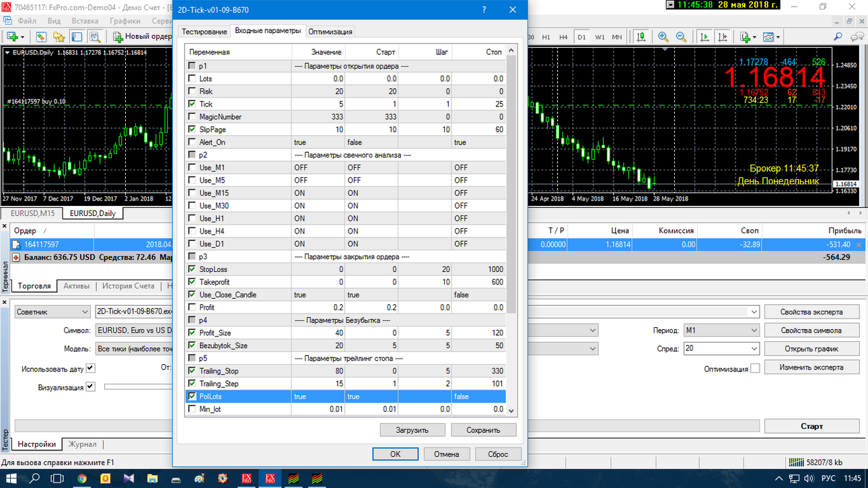This screenshot has width=868, height=488.
Task: Open the Период M1 dropdown
Action: 721,330
